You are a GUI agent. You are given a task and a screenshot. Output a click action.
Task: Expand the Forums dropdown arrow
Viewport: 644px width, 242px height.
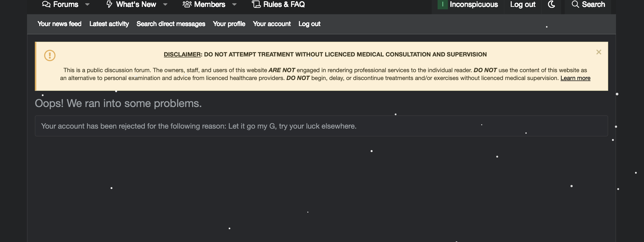tap(87, 4)
